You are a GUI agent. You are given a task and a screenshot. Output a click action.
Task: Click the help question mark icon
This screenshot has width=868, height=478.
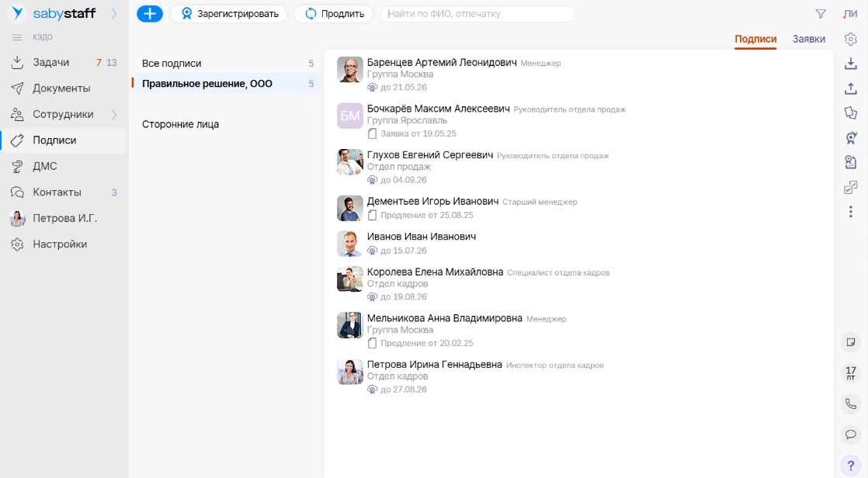[850, 464]
